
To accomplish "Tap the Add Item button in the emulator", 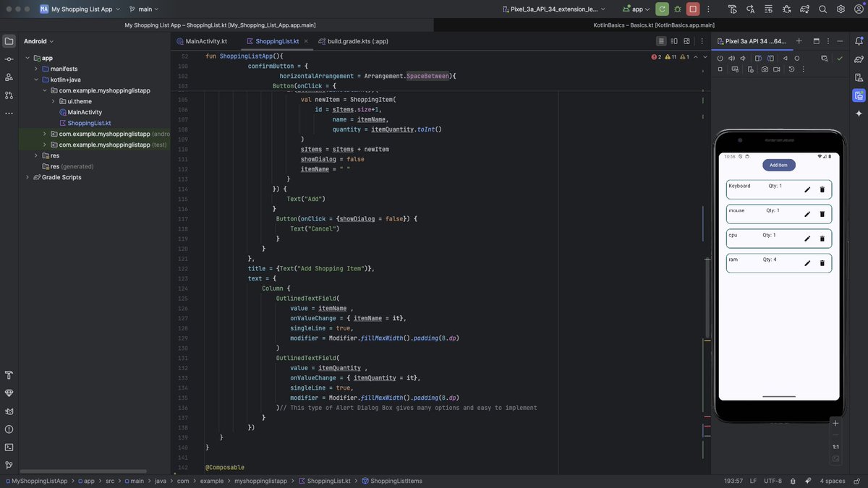I will pyautogui.click(x=778, y=164).
